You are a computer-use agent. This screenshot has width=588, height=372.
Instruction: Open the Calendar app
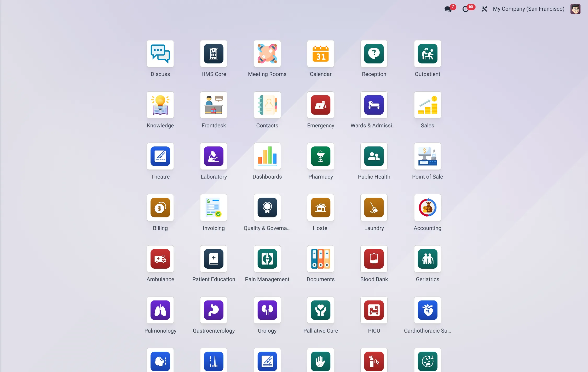pyautogui.click(x=321, y=54)
